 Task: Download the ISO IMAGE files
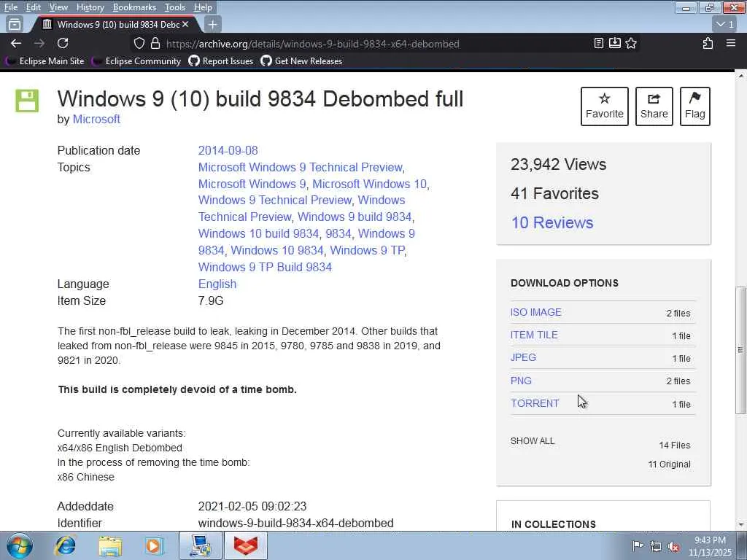click(x=536, y=312)
